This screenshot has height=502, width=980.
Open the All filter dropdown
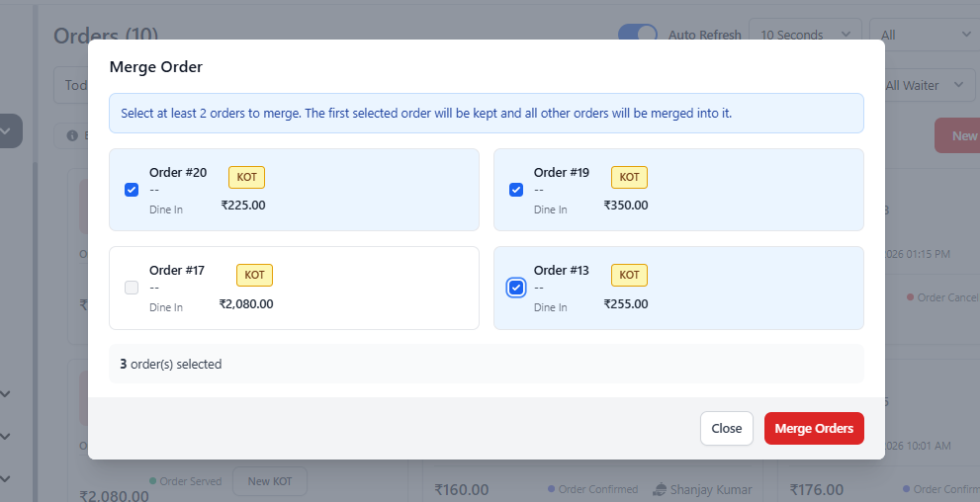[x=925, y=35]
